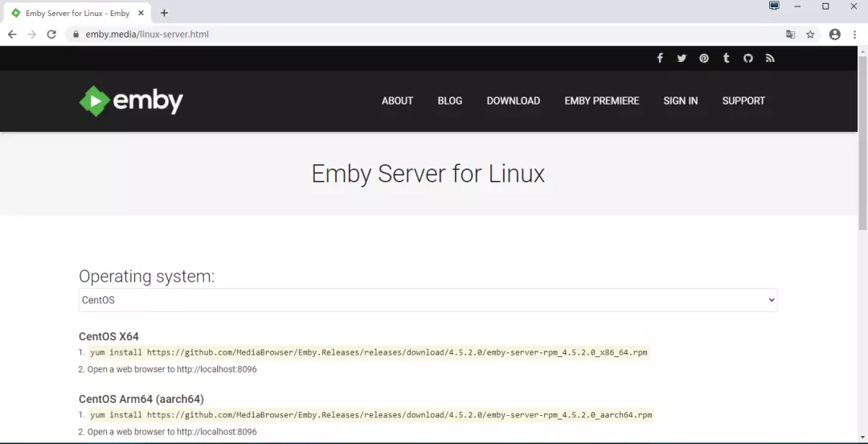The image size is (868, 444).
Task: Open a new browser tab
Action: (x=164, y=13)
